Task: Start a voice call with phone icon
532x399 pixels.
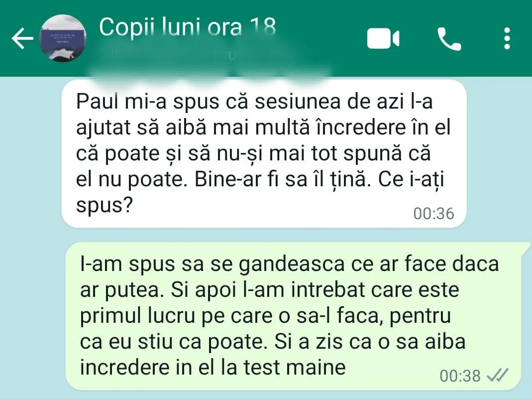Action: pos(449,39)
